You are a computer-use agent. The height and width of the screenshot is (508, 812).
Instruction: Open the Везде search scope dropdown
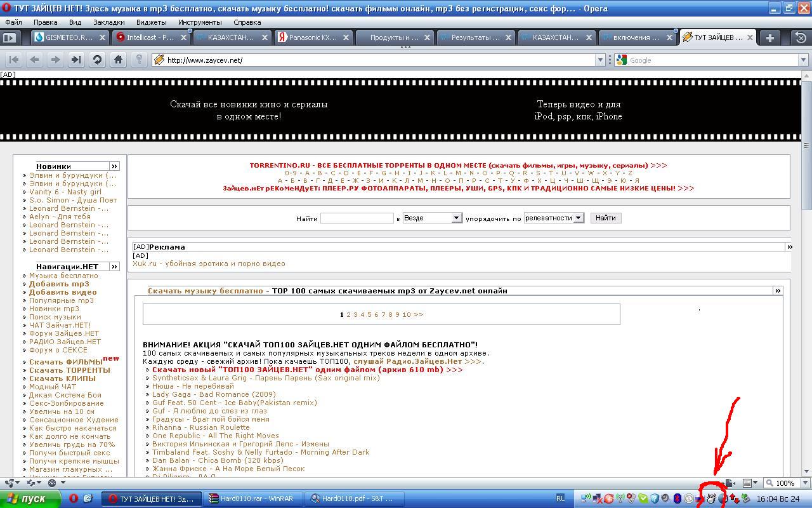point(432,218)
